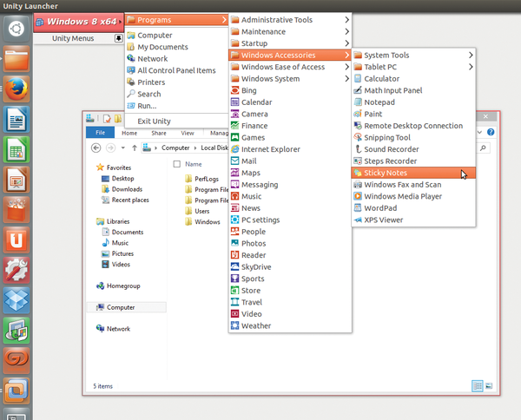Click the Explorer Help question mark

coord(491,132)
